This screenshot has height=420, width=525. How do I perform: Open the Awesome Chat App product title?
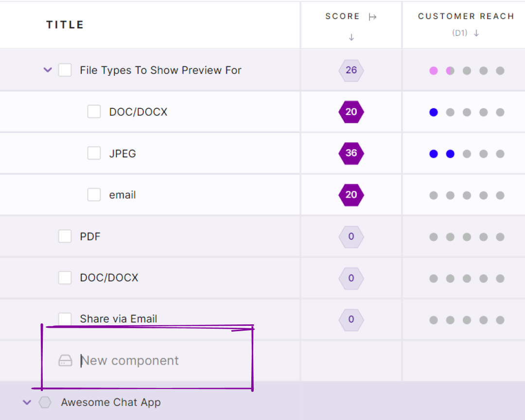click(111, 403)
